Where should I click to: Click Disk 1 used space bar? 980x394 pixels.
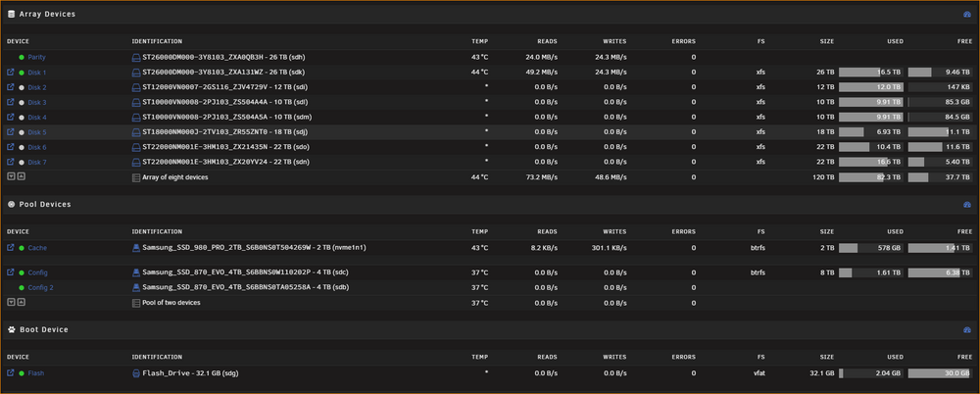pyautogui.click(x=870, y=72)
